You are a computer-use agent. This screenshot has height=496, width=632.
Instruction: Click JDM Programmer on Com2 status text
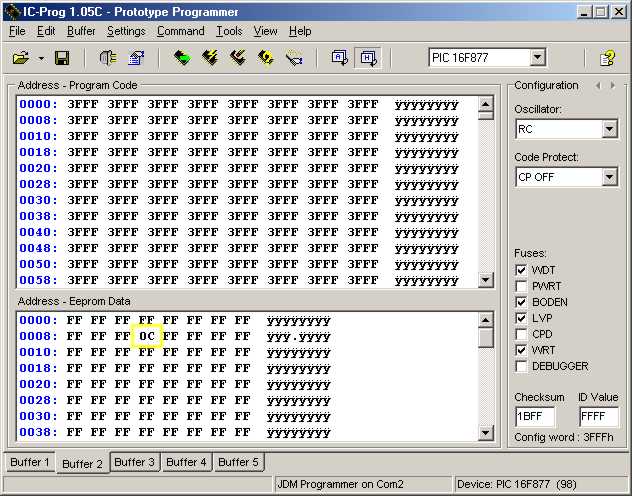pos(341,484)
